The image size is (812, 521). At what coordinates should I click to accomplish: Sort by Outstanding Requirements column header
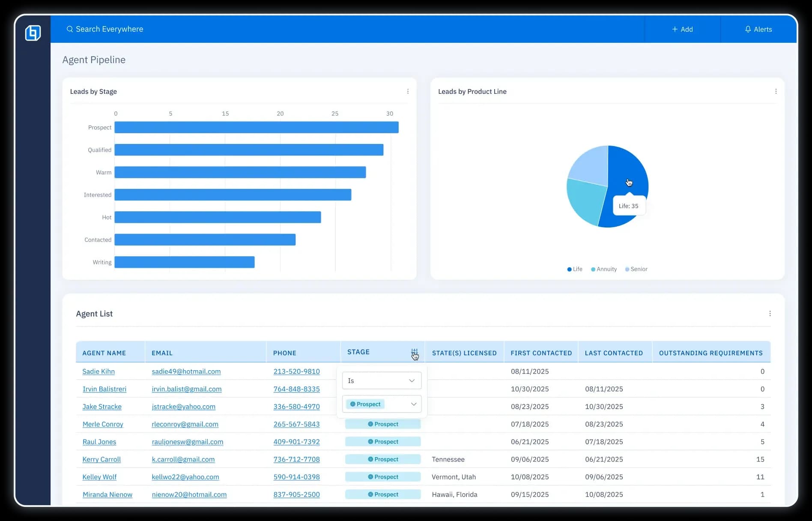[x=710, y=353]
